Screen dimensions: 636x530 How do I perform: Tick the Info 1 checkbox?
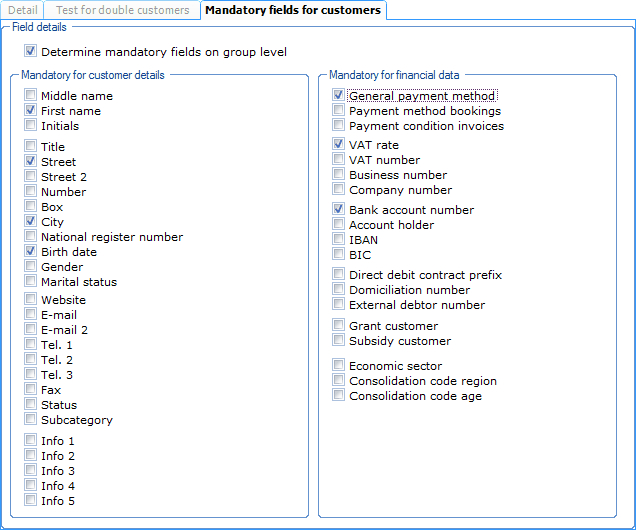[31, 441]
